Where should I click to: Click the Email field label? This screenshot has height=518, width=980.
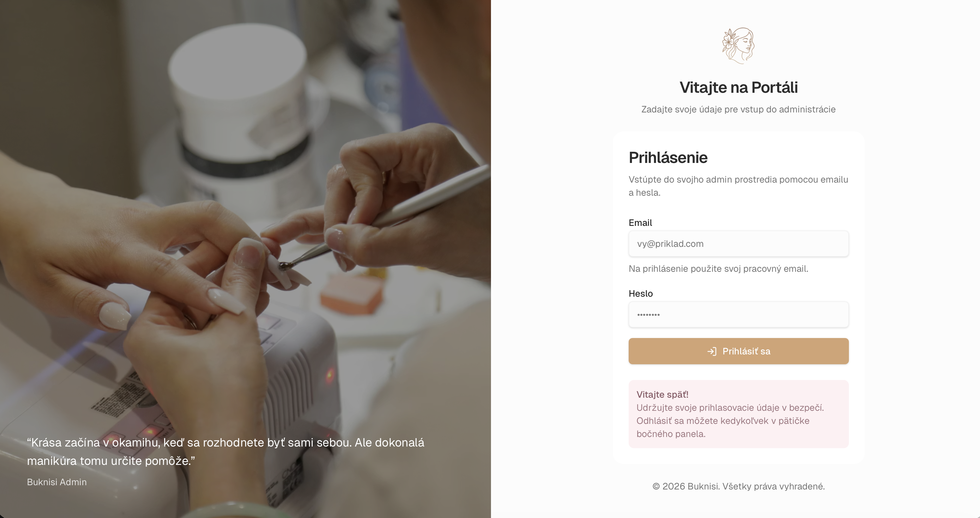pyautogui.click(x=640, y=223)
